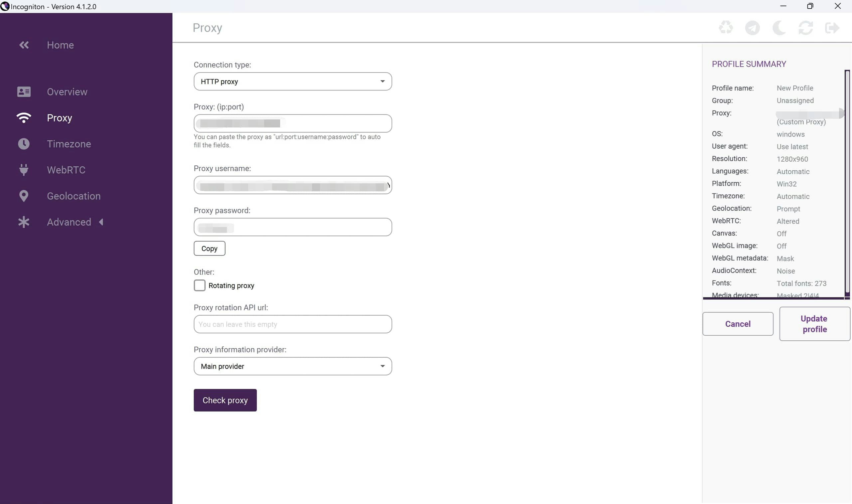852x504 pixels.
Task: Open the Connection type dropdown
Action: 292,82
